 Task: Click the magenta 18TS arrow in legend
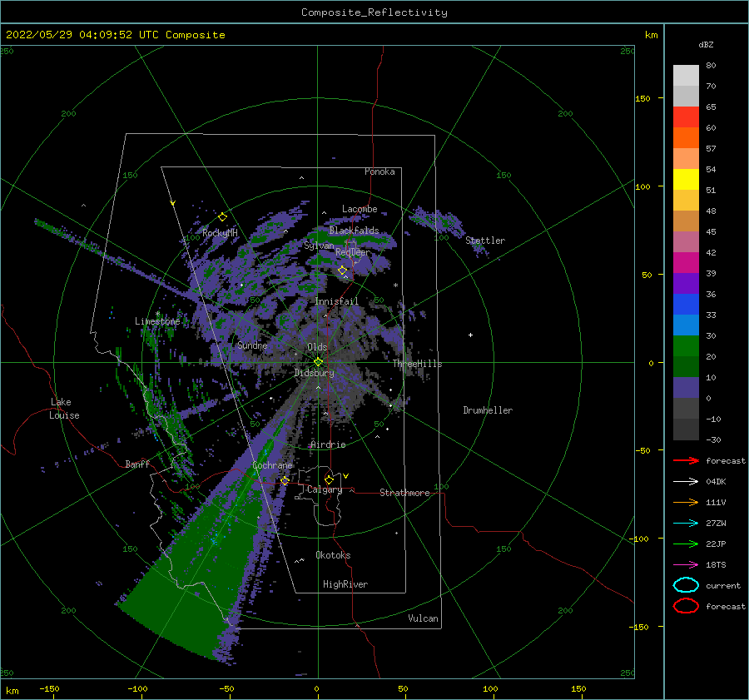686,565
